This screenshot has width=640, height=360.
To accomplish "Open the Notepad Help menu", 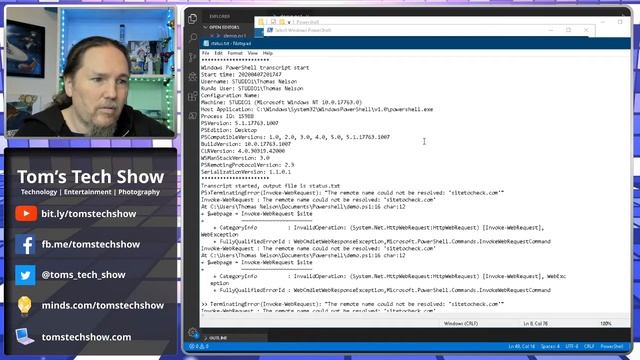I will coord(267,53).
